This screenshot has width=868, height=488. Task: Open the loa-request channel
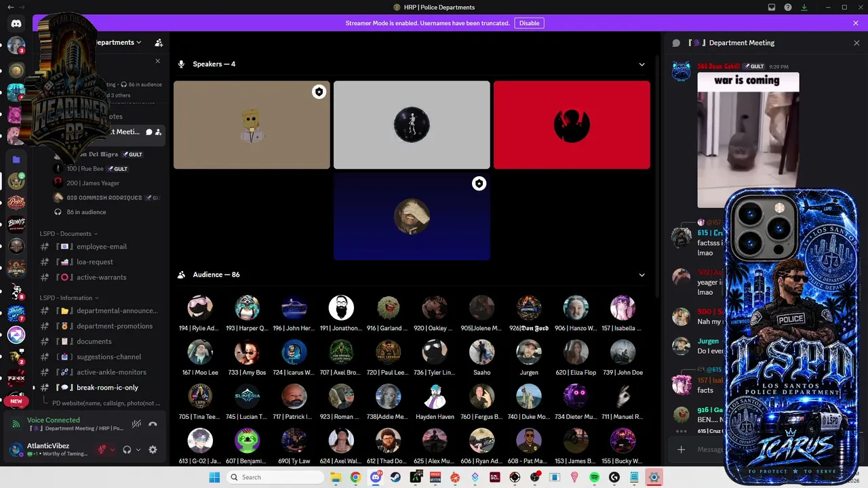[x=102, y=262]
